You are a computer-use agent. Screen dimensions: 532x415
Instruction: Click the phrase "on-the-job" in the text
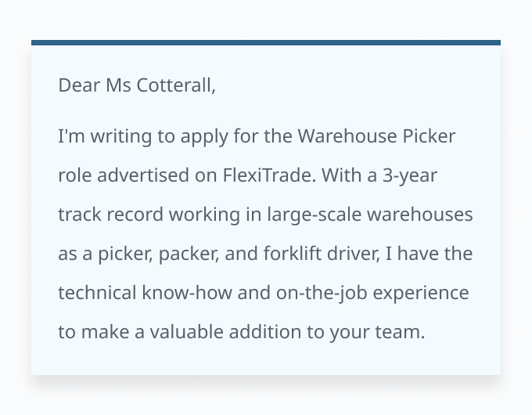point(322,294)
